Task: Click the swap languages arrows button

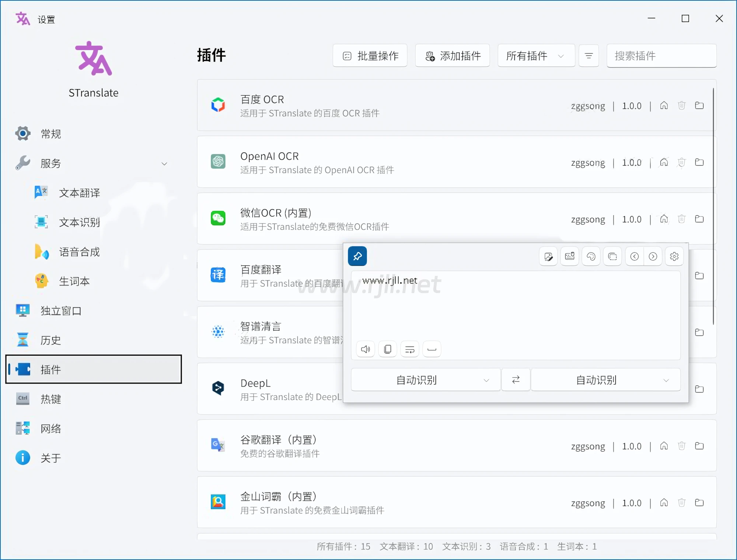Action: point(516,379)
